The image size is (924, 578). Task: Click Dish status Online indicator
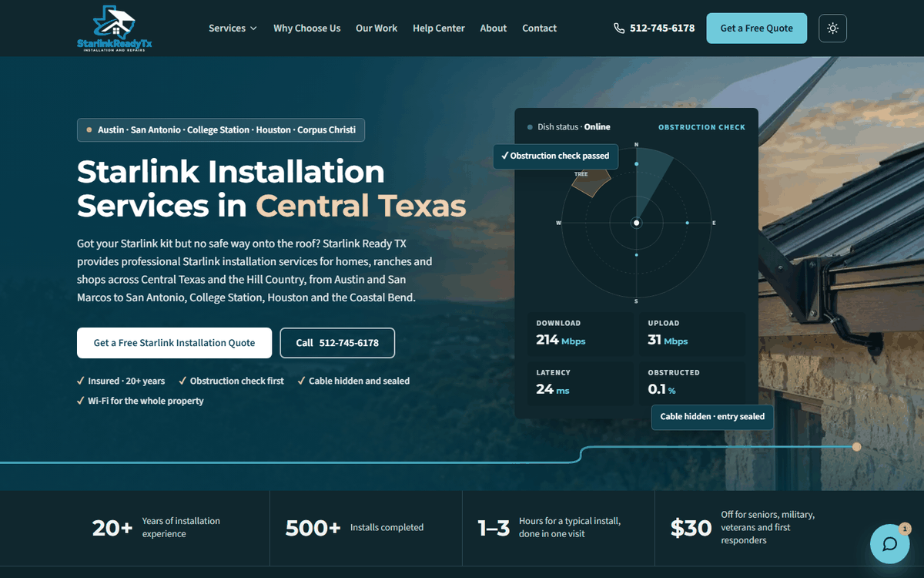tap(568, 126)
